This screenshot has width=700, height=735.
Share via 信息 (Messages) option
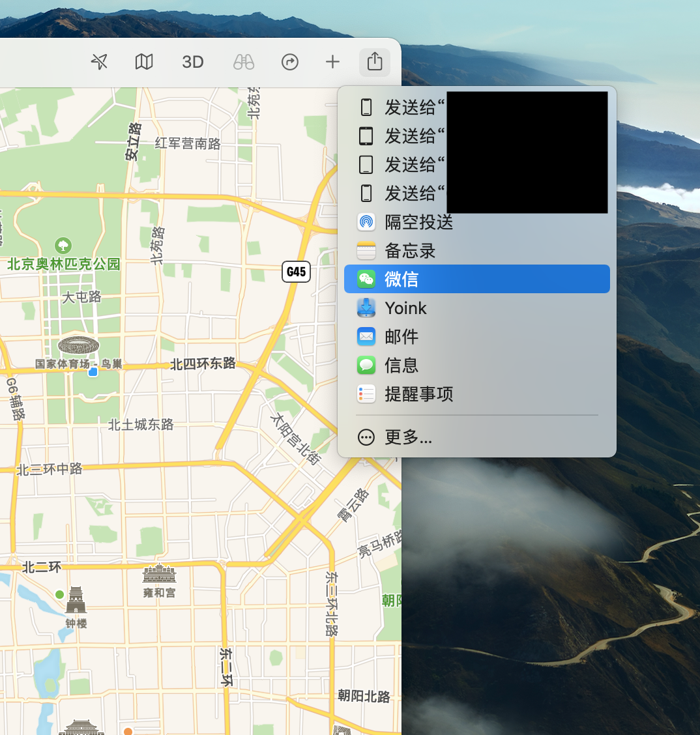coord(401,366)
